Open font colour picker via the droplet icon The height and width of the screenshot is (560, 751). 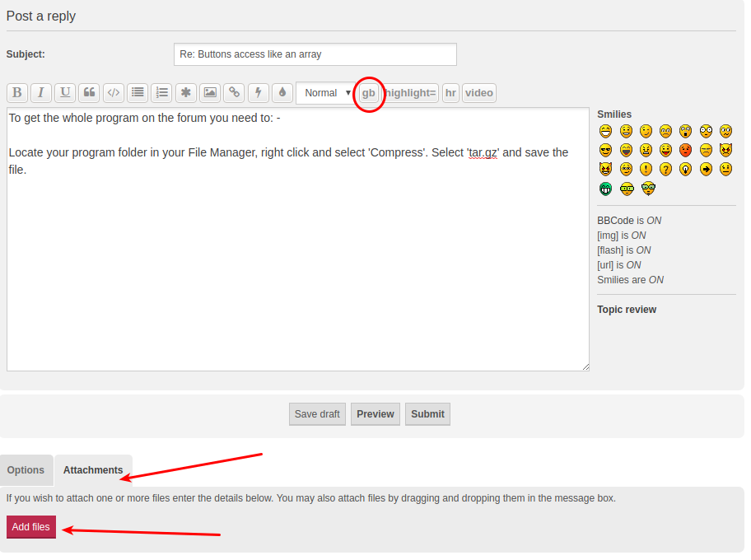click(x=282, y=92)
